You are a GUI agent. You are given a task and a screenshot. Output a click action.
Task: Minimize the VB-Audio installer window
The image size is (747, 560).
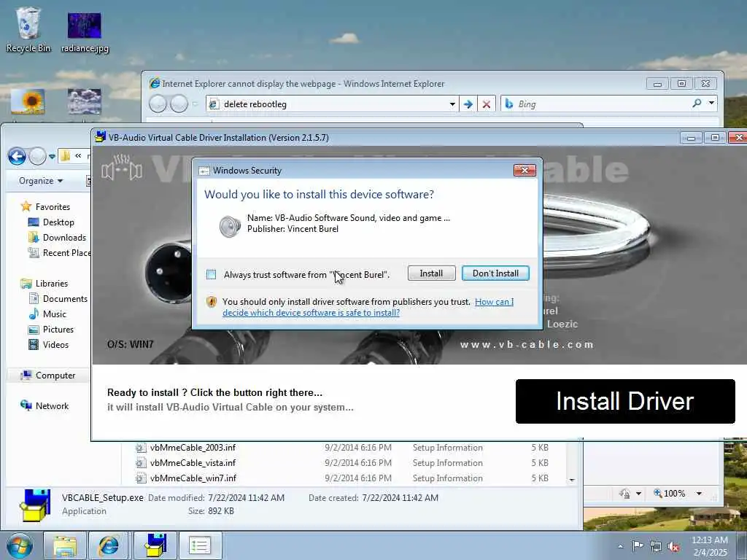click(691, 138)
